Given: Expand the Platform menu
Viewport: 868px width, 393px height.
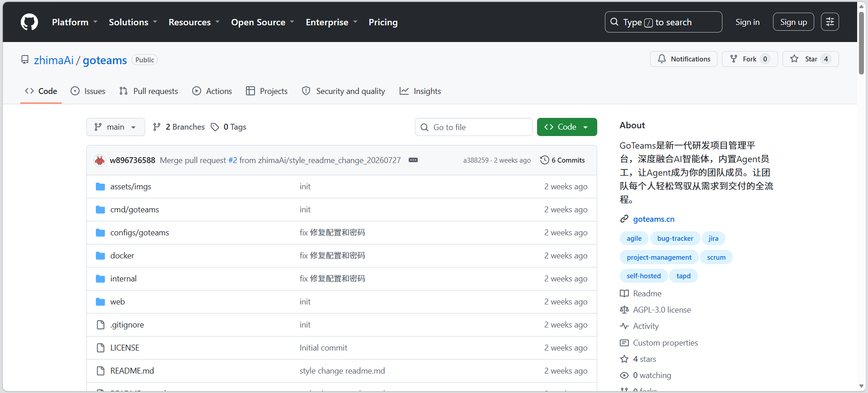Looking at the screenshot, I should 75,22.
